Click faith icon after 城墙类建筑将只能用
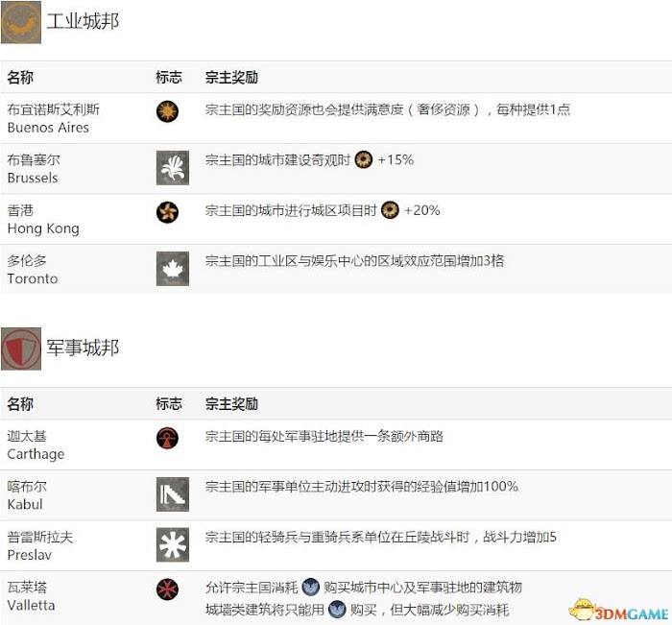The width and height of the screenshot is (672, 625). [x=337, y=609]
